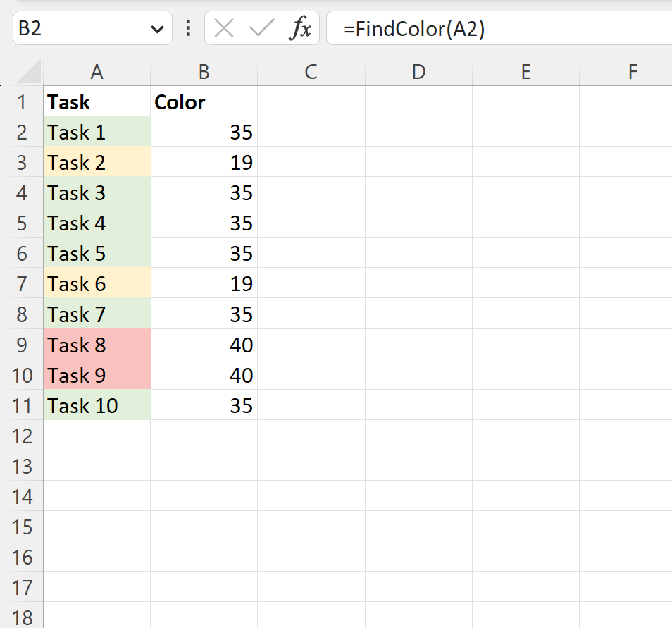This screenshot has height=628, width=672.
Task: Click the Cancel X icon in formula bar
Action: tap(224, 29)
